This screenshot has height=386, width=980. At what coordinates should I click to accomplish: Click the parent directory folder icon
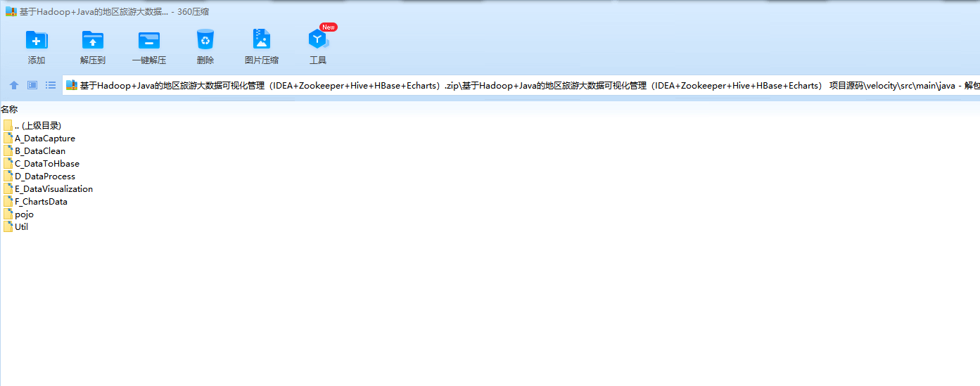click(x=8, y=126)
